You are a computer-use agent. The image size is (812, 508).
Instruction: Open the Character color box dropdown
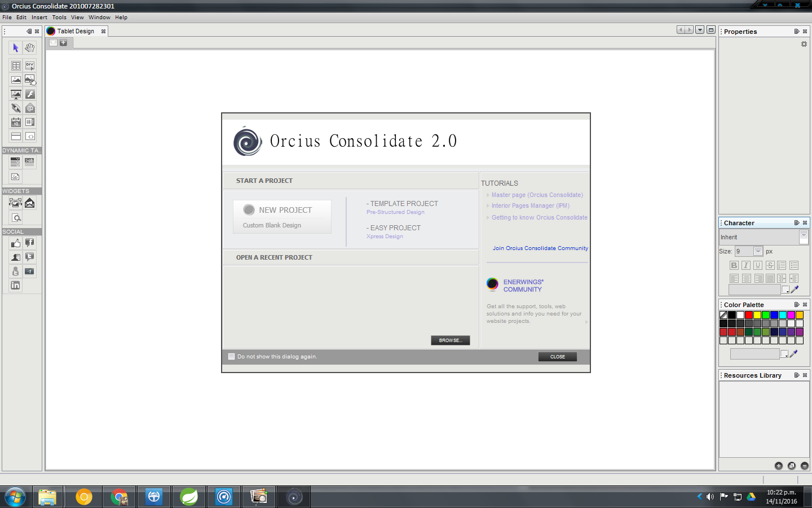(x=785, y=290)
